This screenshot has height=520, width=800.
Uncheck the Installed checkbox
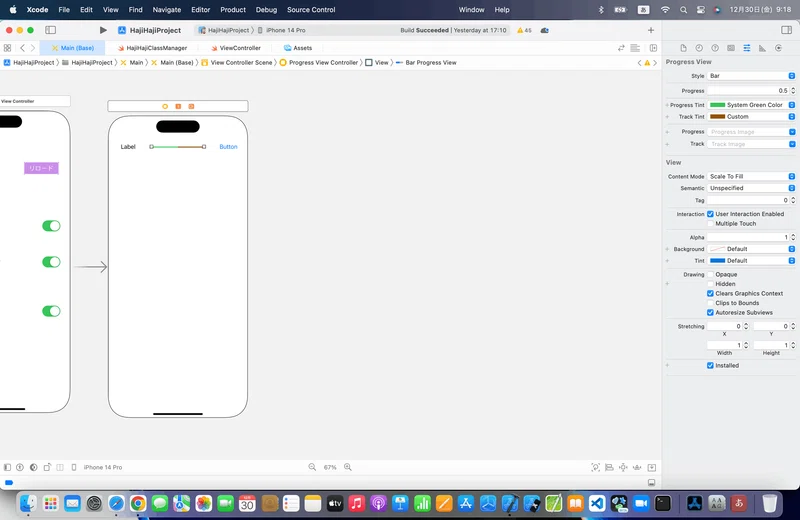pos(710,365)
